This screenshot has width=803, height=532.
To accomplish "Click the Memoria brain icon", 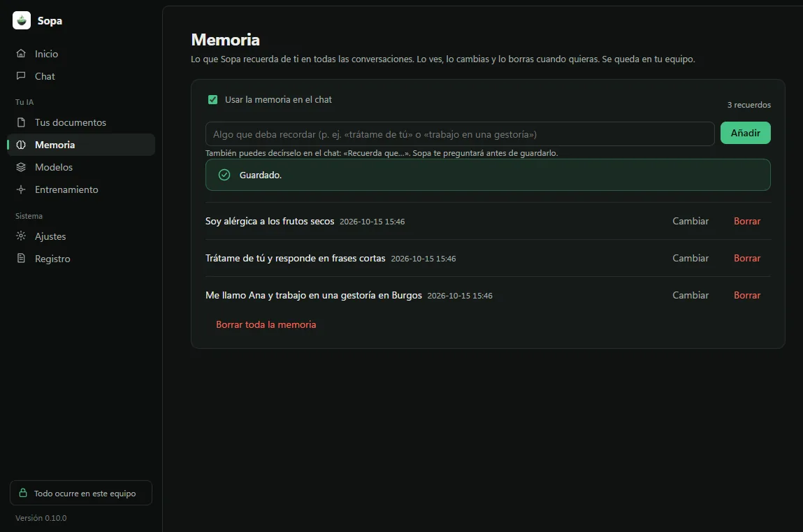I will (21, 145).
